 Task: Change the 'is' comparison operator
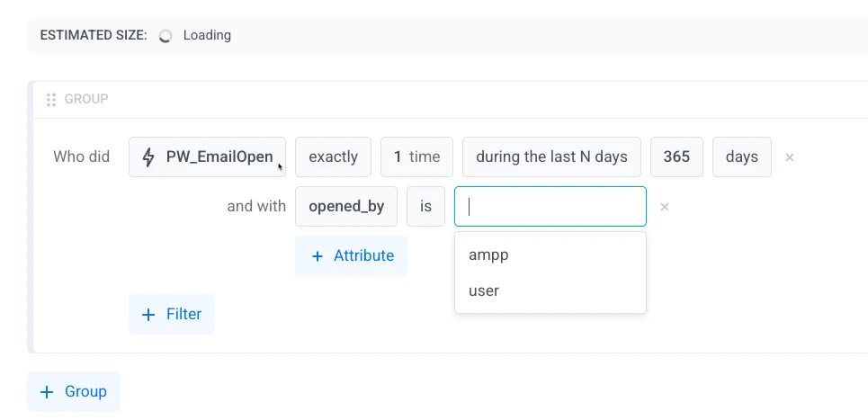tap(425, 207)
